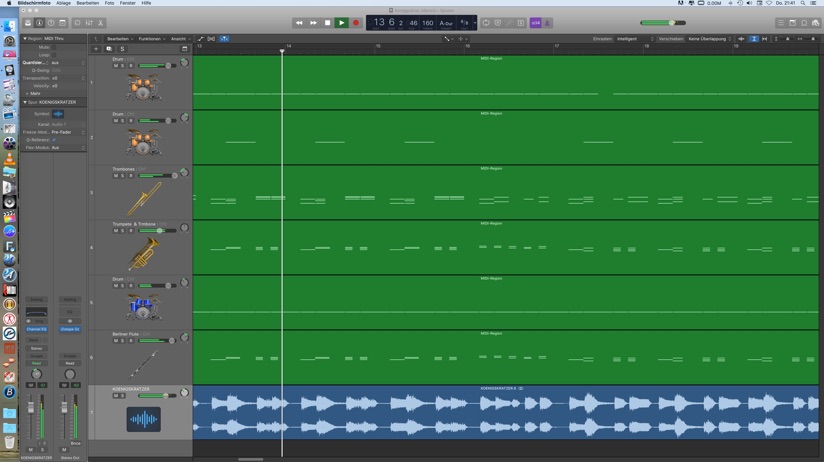
Task: Open the Editors scissors icon
Action: tap(100, 23)
